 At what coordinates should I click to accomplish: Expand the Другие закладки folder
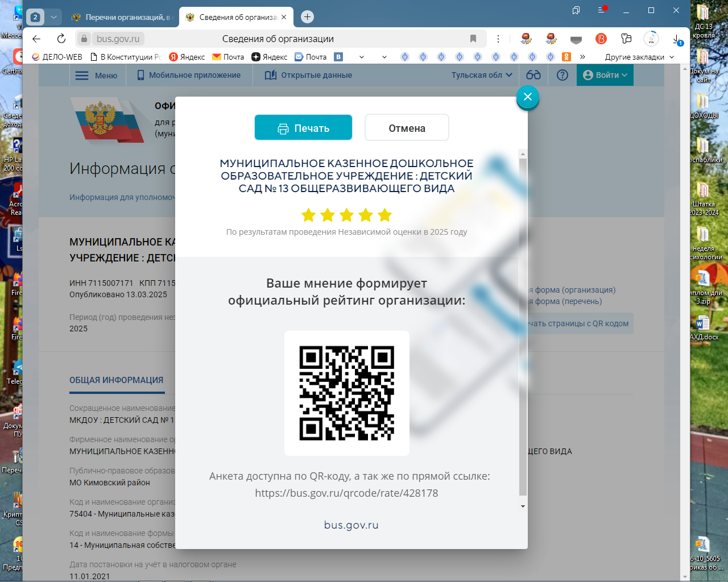[x=639, y=57]
